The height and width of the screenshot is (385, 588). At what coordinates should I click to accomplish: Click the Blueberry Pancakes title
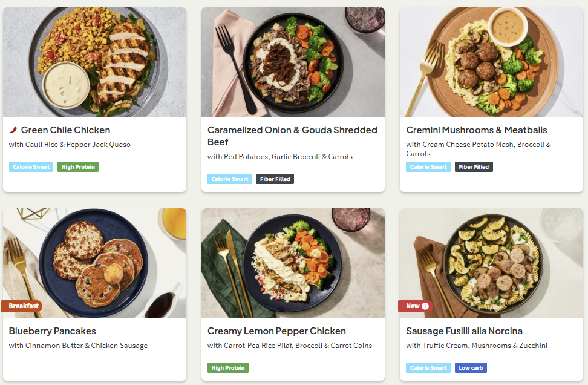click(53, 331)
